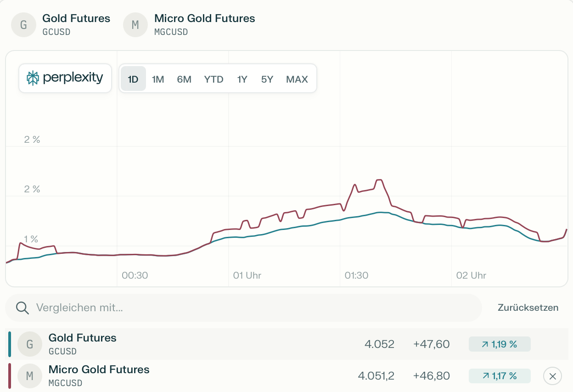Focus the Vergleichen mit search field
The height and width of the screenshot is (392, 573).
coord(248,308)
